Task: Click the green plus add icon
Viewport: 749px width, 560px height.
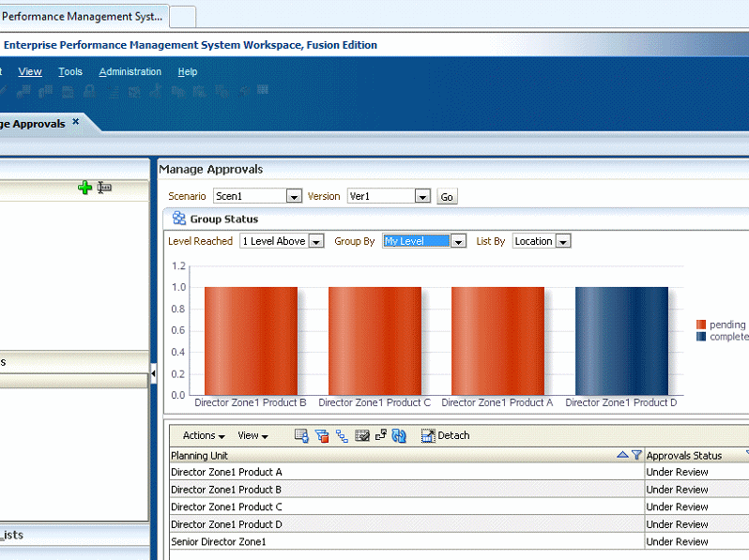Action: 84,188
